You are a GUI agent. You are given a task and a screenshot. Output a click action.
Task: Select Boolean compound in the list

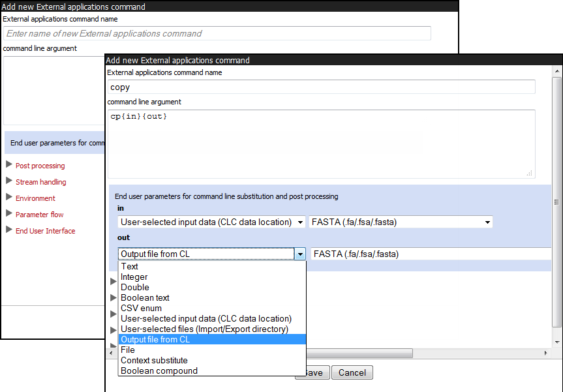[159, 370]
